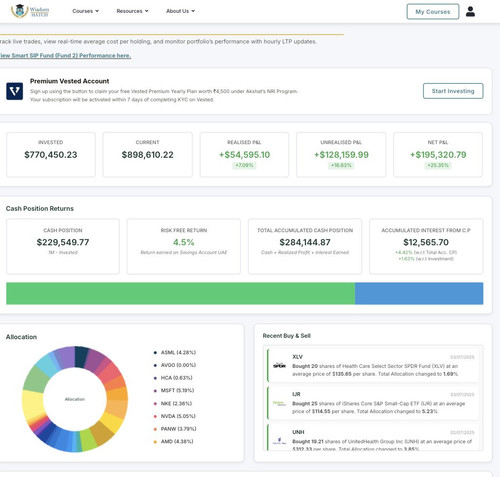Click the Risk Free Return 4.5% value
This screenshot has width=500, height=477.
tap(184, 242)
